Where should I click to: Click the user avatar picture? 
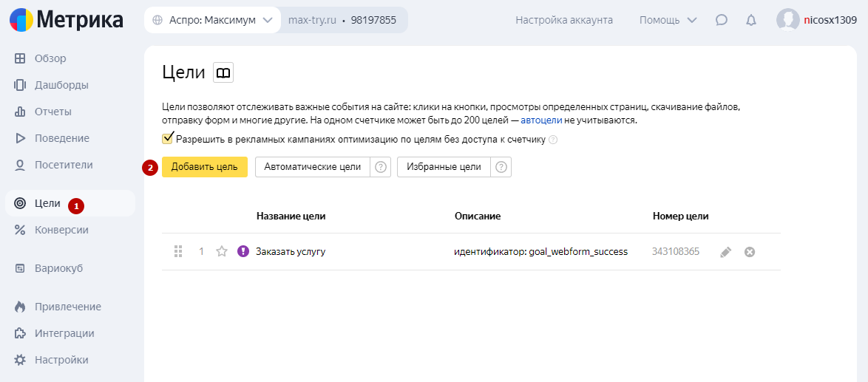pos(787,20)
